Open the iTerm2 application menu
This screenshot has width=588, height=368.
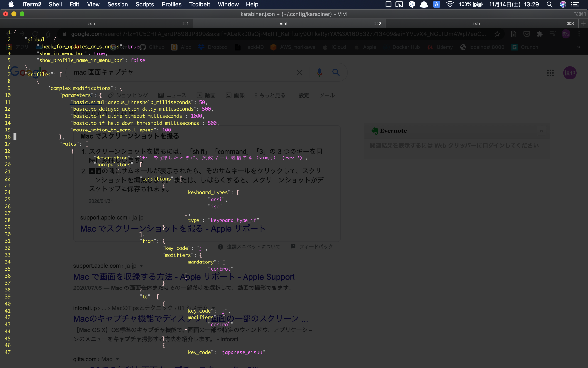point(32,4)
